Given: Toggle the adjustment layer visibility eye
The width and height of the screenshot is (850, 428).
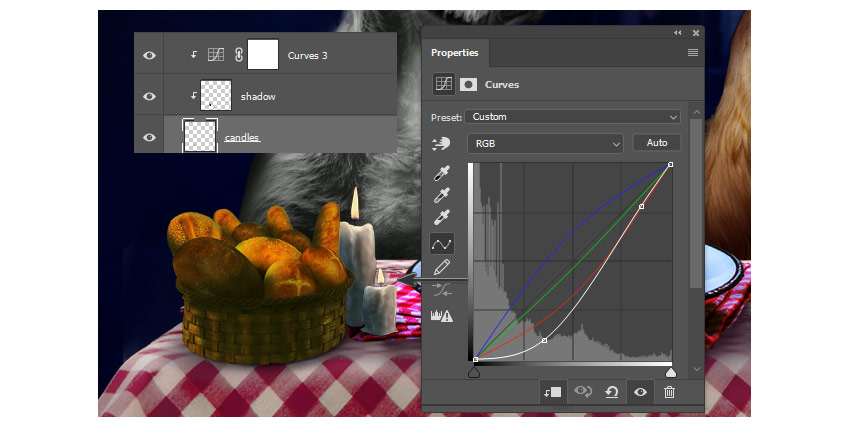Looking at the screenshot, I should (640, 392).
